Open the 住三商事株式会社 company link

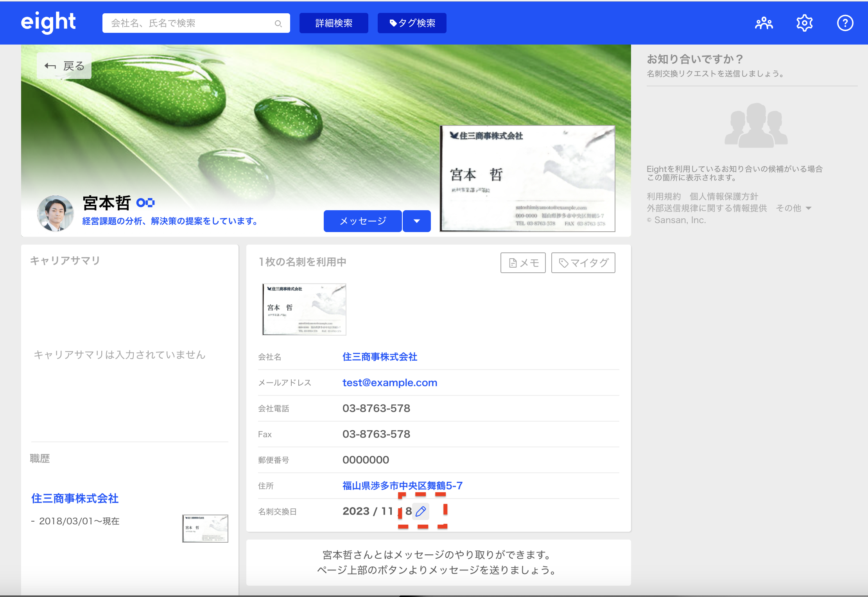(x=380, y=357)
